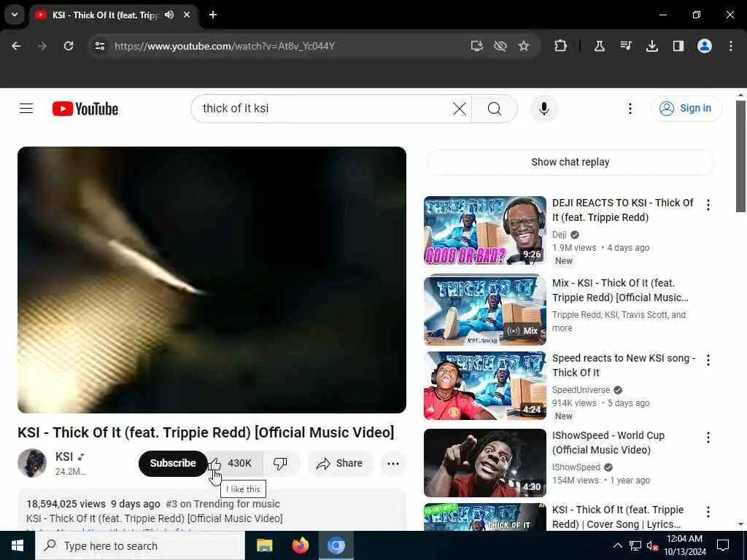Click the page vertical scrollbar thumb
This screenshot has height=560, width=747.
[740, 156]
